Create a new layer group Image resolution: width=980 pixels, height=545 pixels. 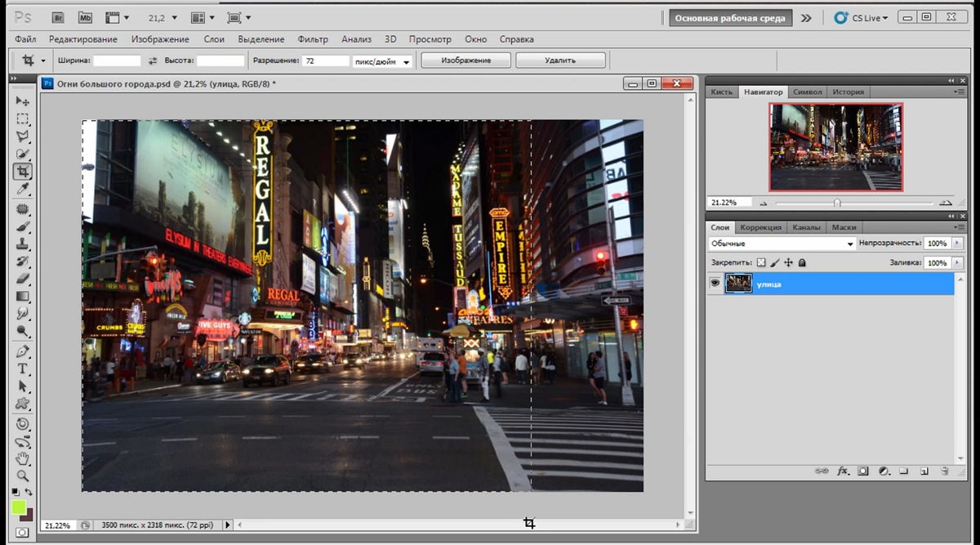coord(904,471)
